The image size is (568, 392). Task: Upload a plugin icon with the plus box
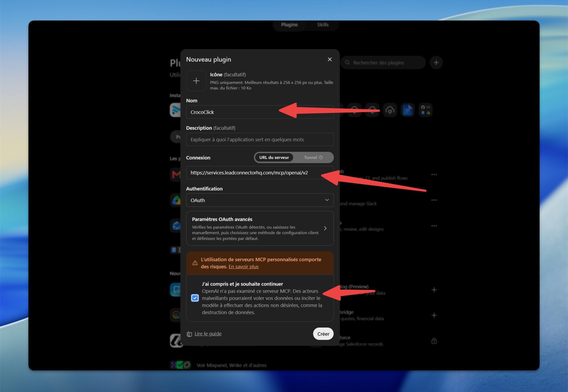point(196,81)
